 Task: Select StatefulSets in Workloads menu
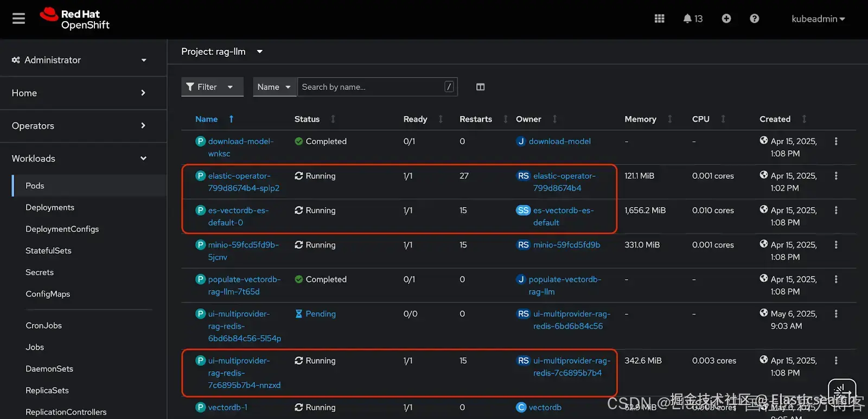click(x=48, y=251)
